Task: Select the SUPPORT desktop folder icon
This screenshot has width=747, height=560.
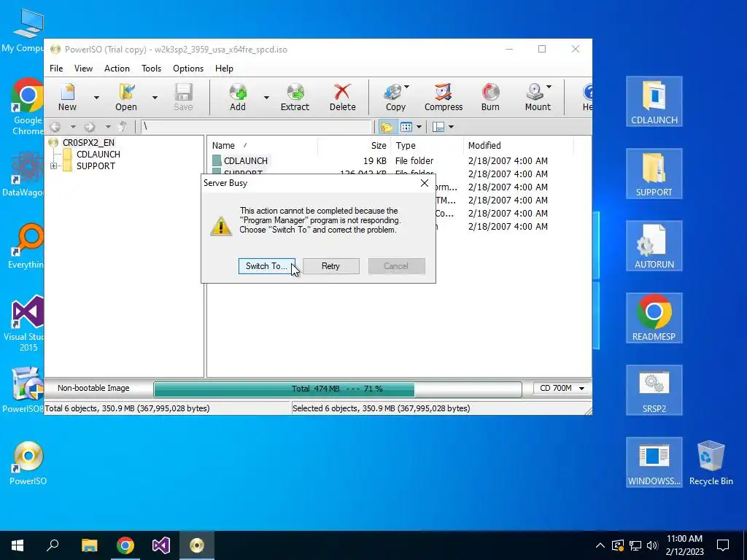Action: pos(654,174)
